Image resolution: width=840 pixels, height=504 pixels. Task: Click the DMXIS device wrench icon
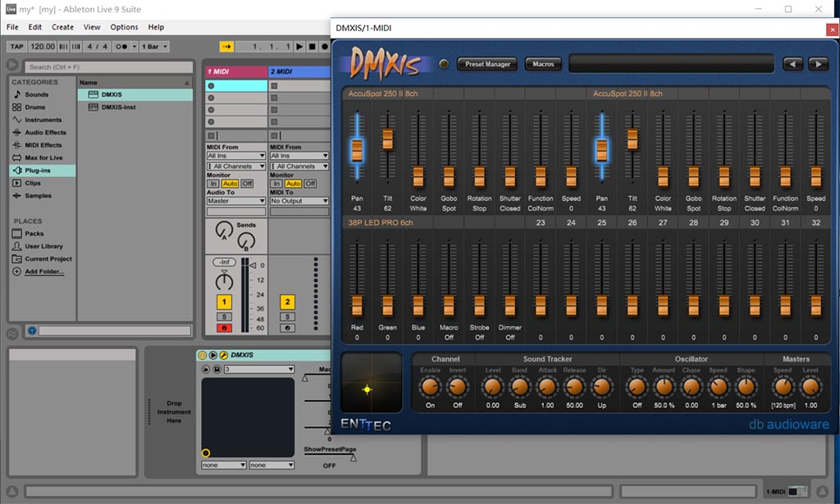224,355
